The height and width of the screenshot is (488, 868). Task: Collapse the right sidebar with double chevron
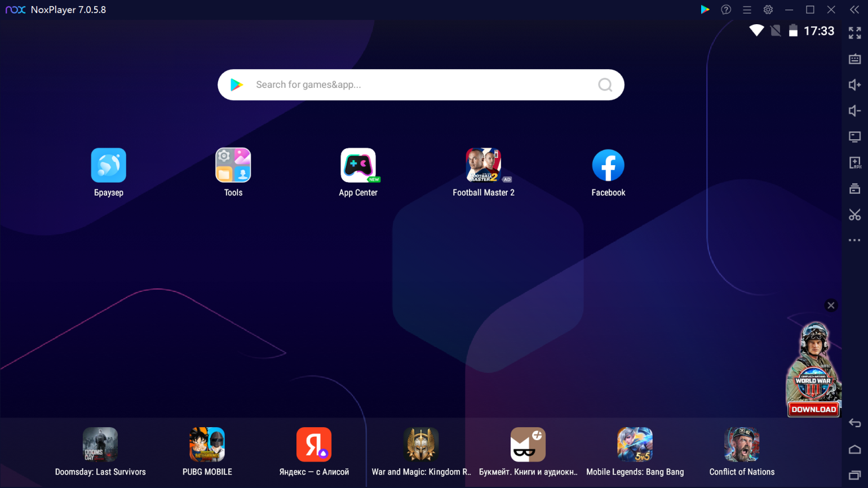(x=854, y=10)
